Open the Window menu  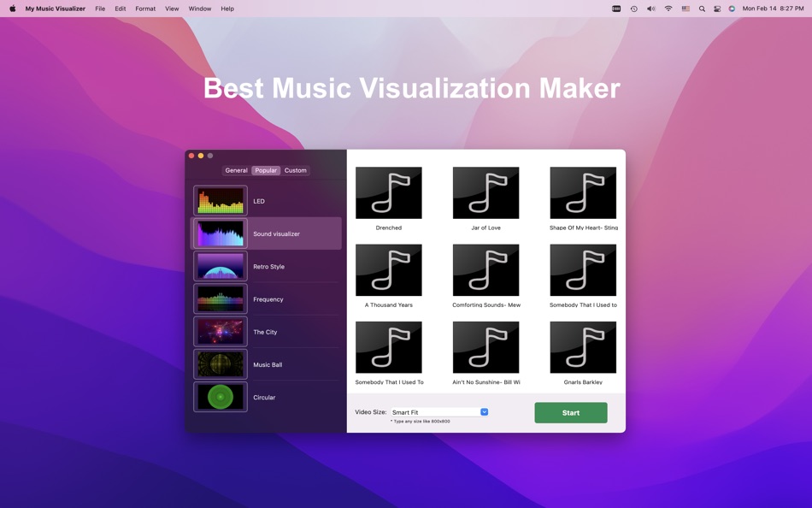point(200,9)
